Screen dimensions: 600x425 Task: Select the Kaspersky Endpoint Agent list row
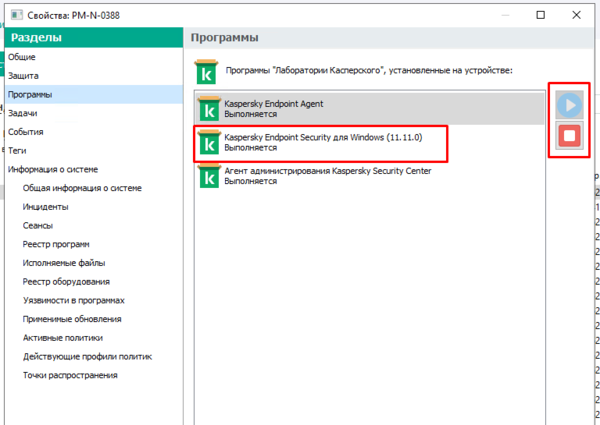[370, 109]
